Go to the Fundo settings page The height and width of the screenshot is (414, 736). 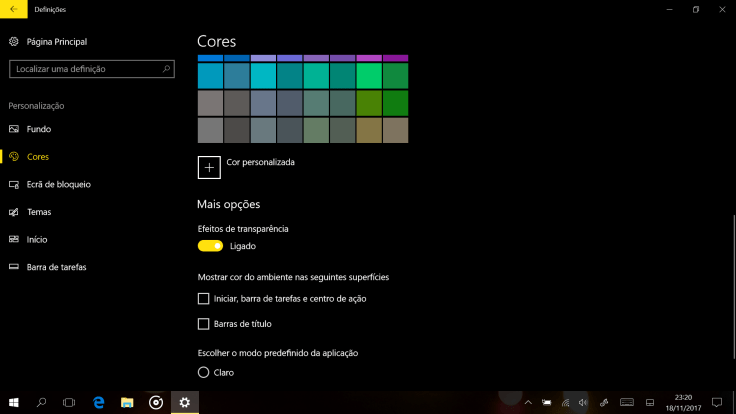pyautogui.click(x=39, y=129)
